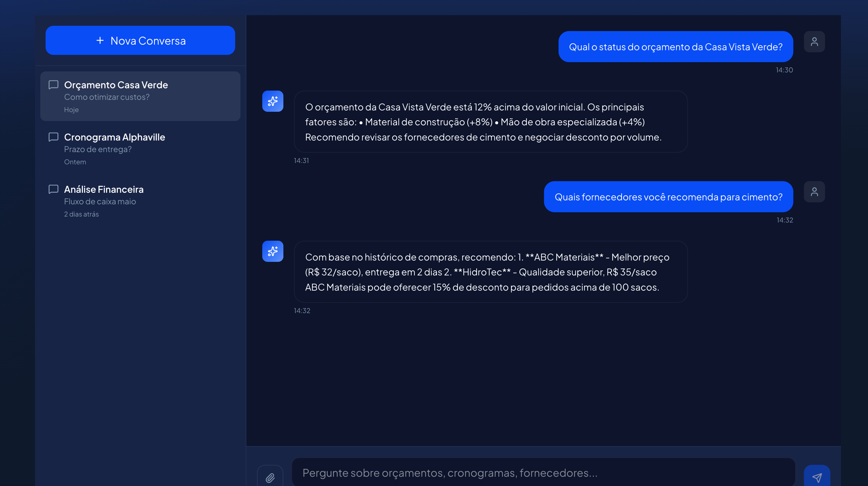Click user avatar next to the cimento question

(x=814, y=192)
